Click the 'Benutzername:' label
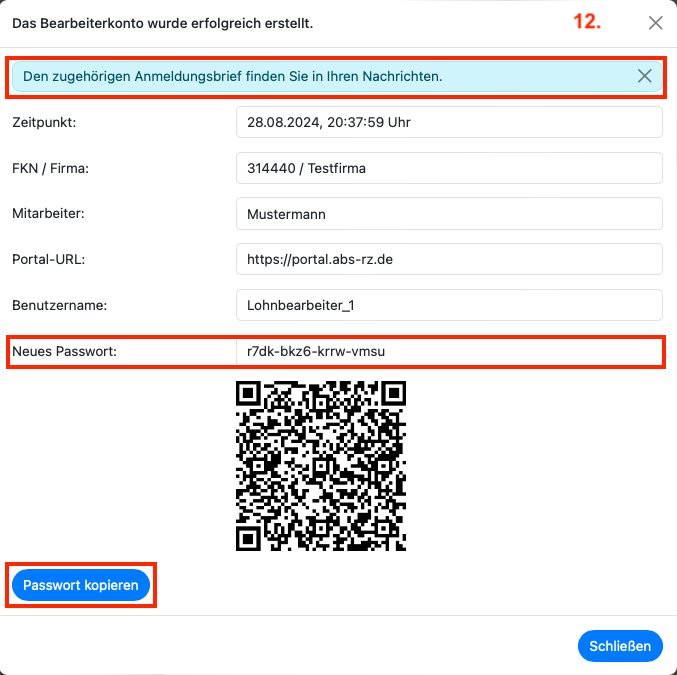 pos(60,305)
